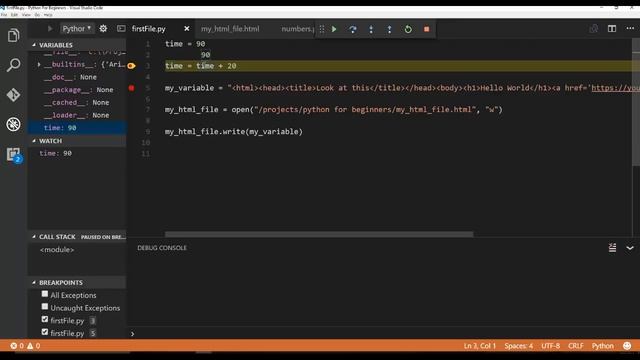Open the File menu
The image size is (640, 360).
tap(4, 15)
